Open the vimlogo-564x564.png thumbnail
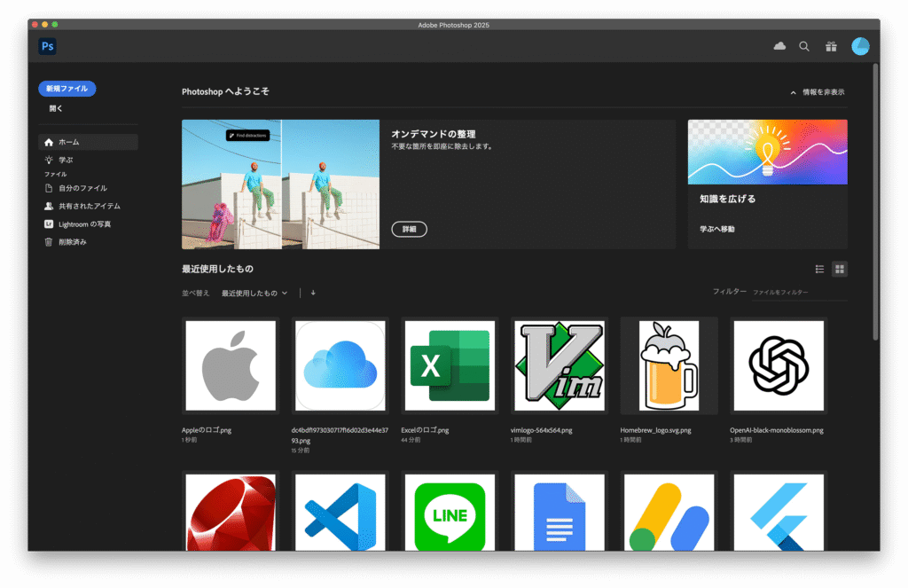 tap(560, 365)
